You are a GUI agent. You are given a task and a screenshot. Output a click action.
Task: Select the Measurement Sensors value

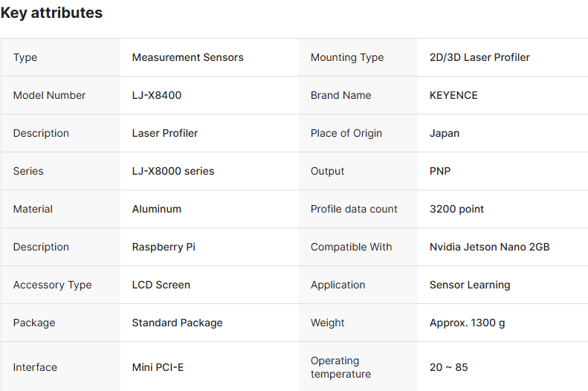point(187,57)
